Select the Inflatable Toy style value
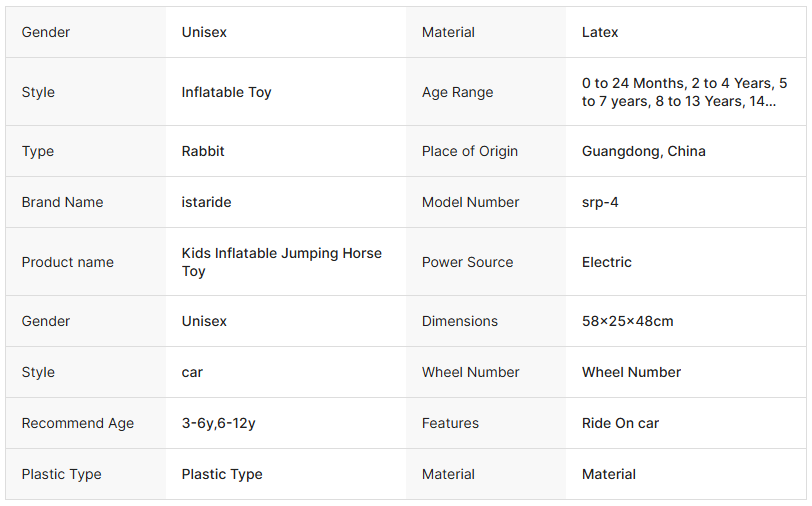The height and width of the screenshot is (506, 812). point(226,92)
